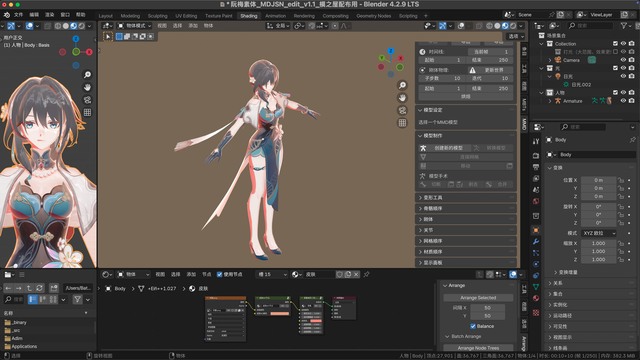Open the object mode dropdown in main viewport
The width and height of the screenshot is (640, 360).
tap(134, 26)
